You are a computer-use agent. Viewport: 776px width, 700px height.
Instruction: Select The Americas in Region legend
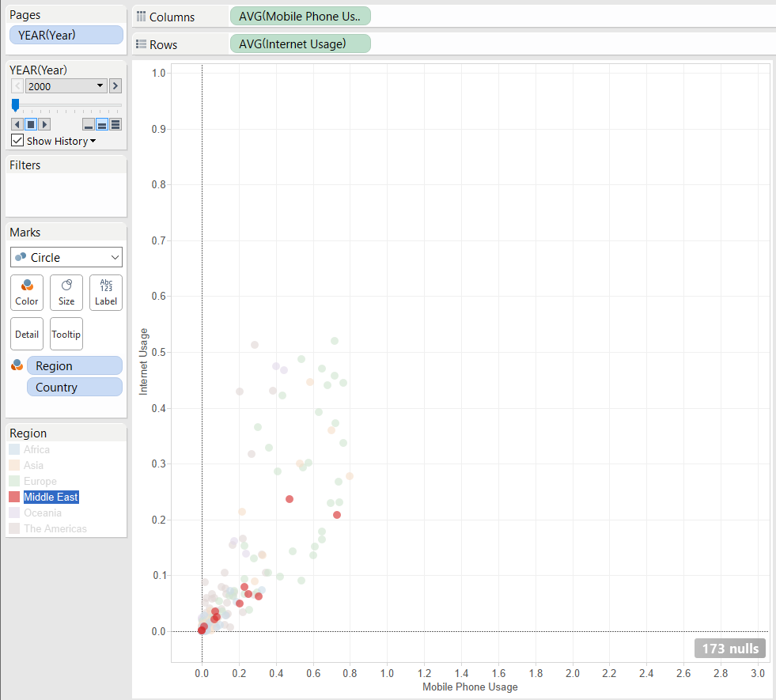coord(55,528)
